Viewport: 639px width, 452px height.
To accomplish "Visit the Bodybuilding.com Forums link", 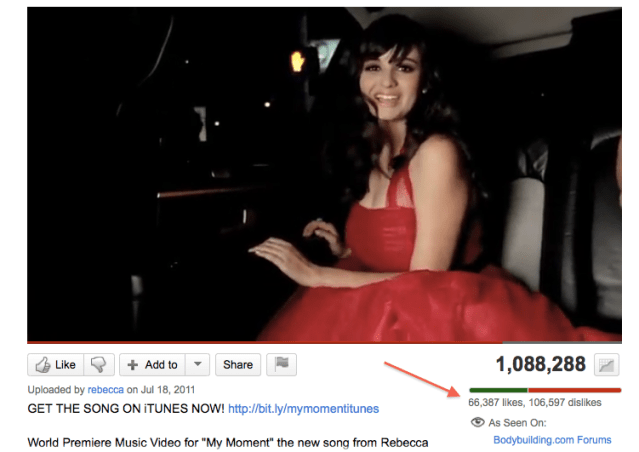I will point(552,439).
